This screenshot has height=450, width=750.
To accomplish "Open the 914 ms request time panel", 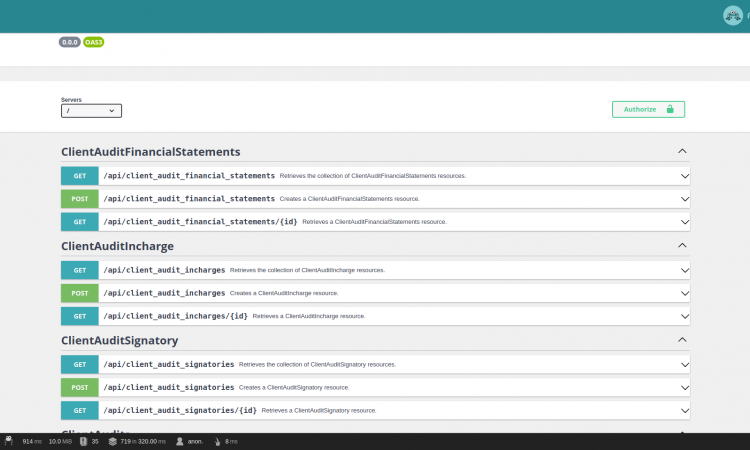I will coord(32,440).
